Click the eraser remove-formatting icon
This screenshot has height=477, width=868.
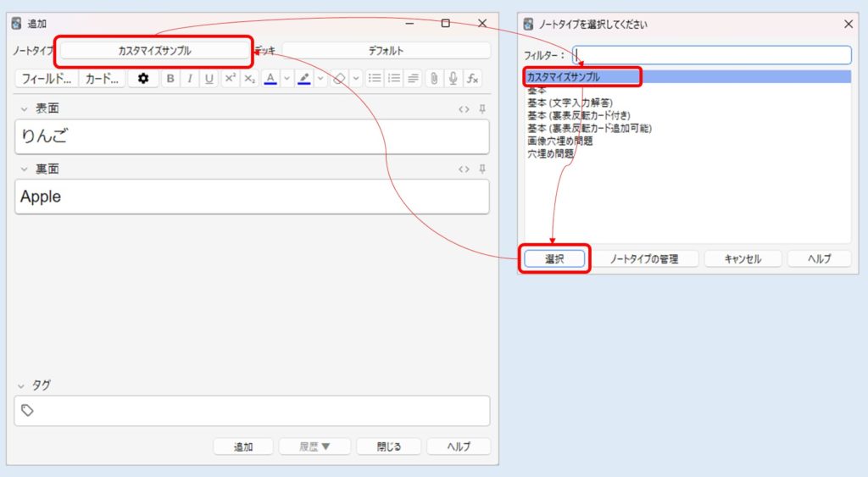(339, 79)
